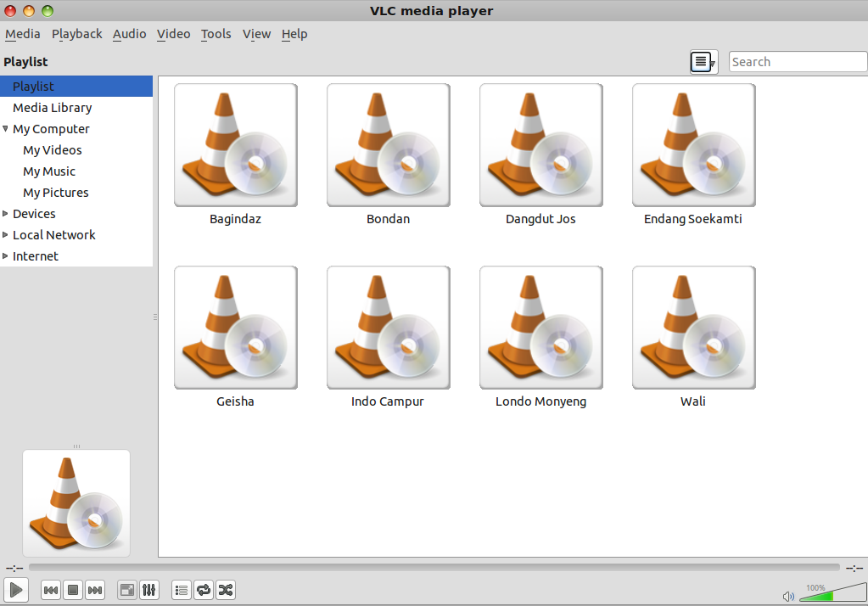This screenshot has width=868, height=606.
Task: Select the Londo Monyeng album icon
Action: (x=541, y=328)
